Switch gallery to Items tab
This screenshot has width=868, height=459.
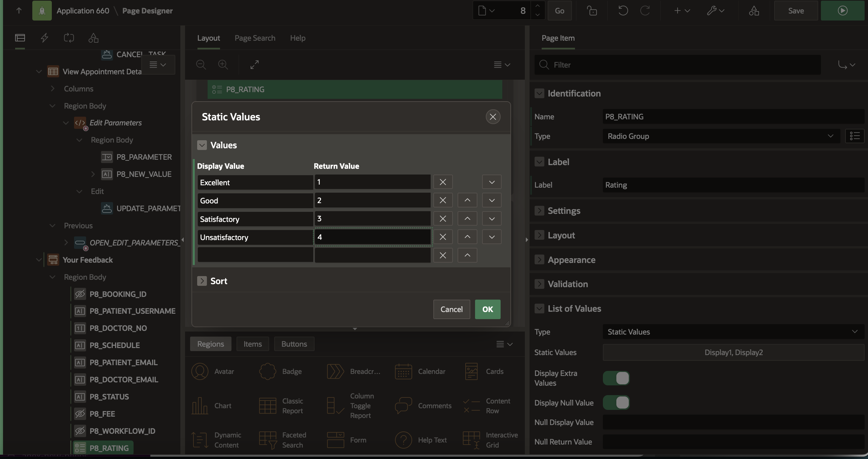click(252, 344)
